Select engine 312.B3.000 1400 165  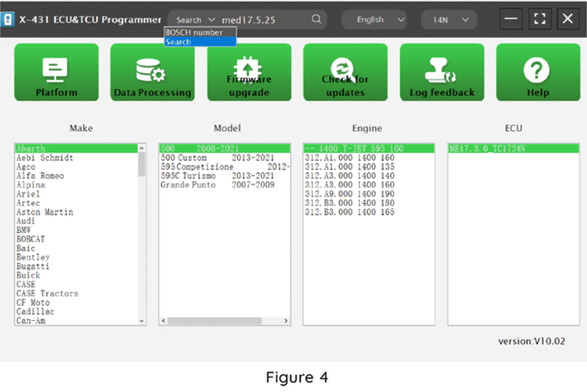(369, 212)
